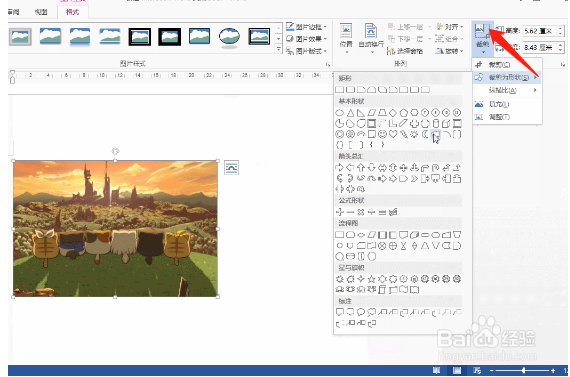
Task: Select the first plain rectangle shape
Action: point(340,89)
